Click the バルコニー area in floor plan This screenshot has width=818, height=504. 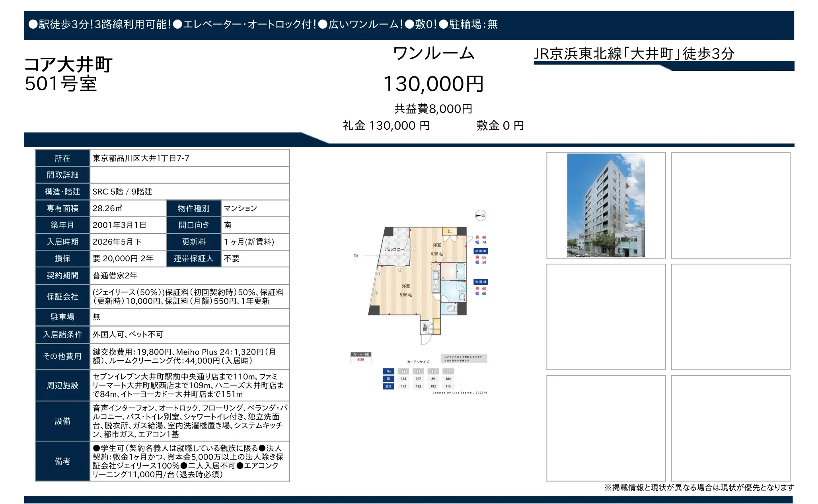[x=395, y=249]
